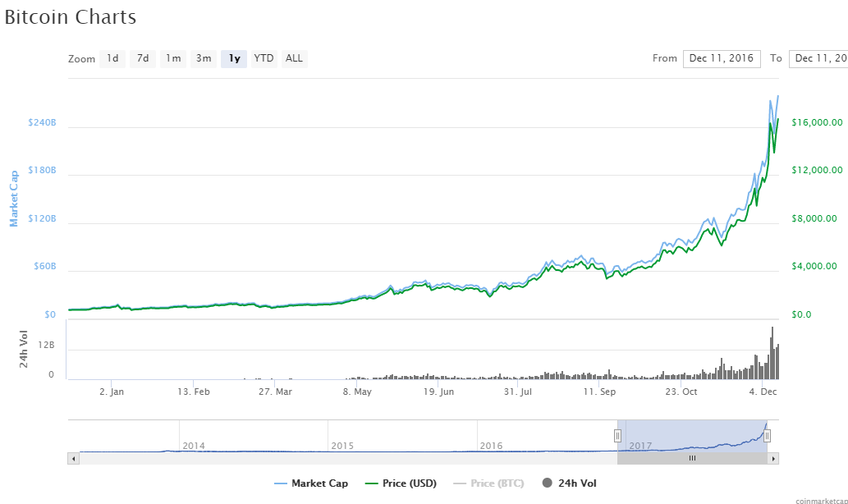This screenshot has height=504, width=848.
Task: Click the 19. Jun date label
Action: [438, 392]
